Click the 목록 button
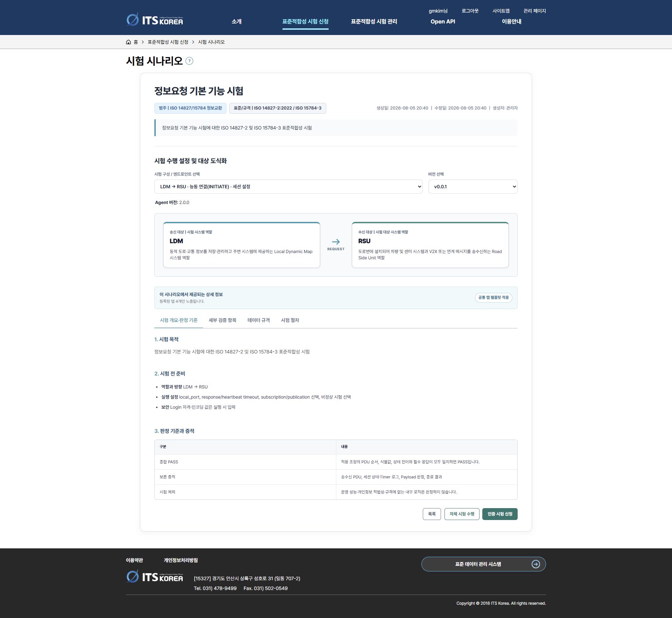 pos(432,514)
